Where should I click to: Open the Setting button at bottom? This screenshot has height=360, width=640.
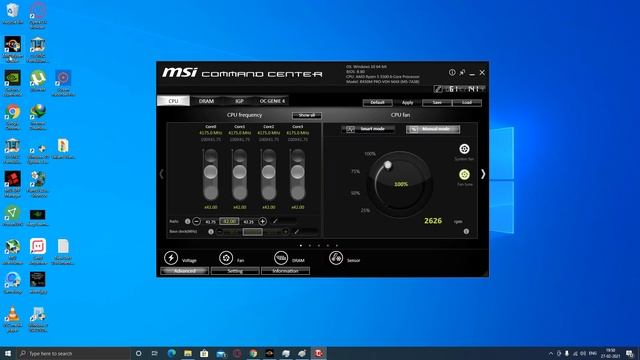click(235, 271)
